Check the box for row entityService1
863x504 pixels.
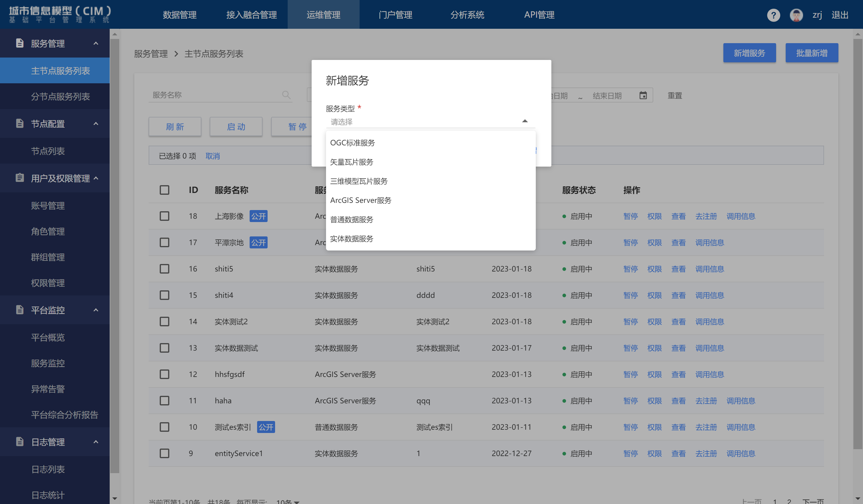(x=165, y=453)
